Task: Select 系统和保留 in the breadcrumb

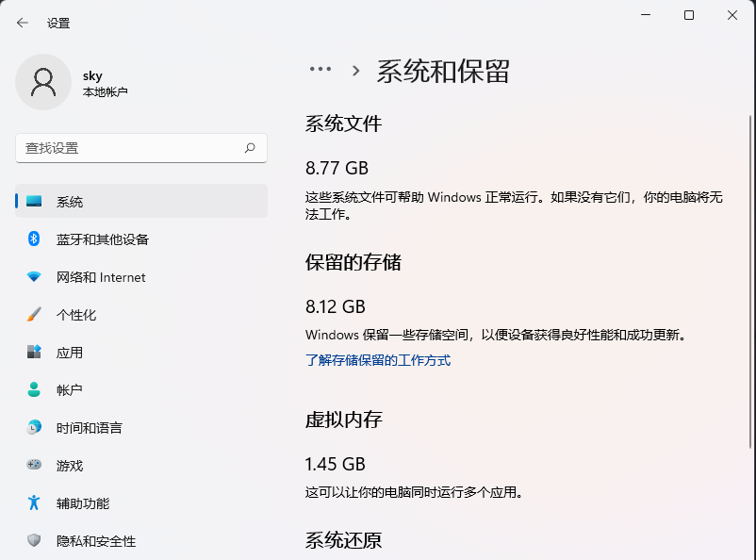Action: point(443,72)
